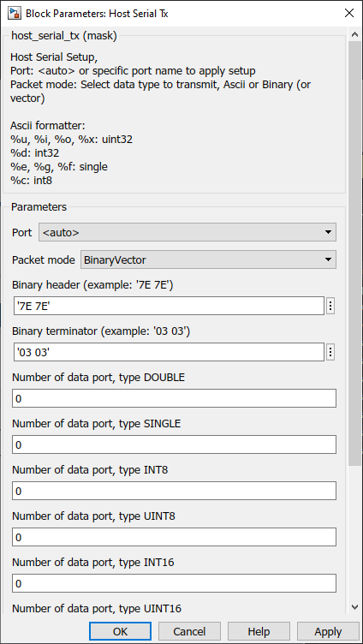Click the INT16 data port count field
This screenshot has height=644, width=363.
coord(174,583)
